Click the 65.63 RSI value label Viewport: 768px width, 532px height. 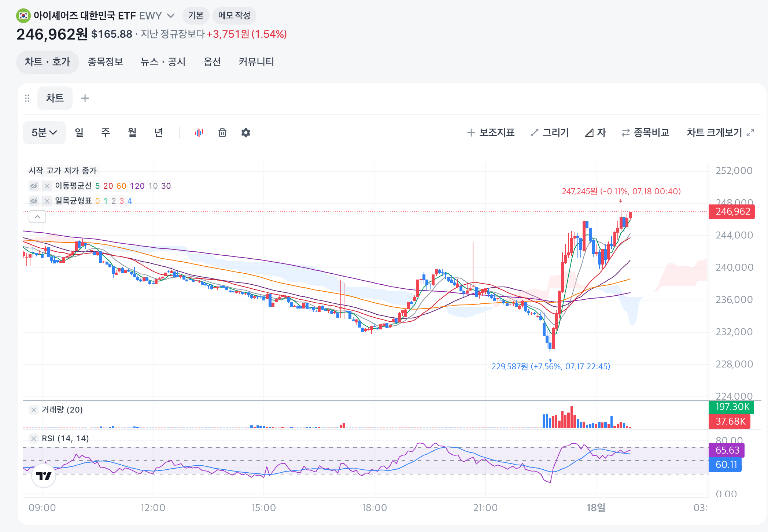coord(727,450)
